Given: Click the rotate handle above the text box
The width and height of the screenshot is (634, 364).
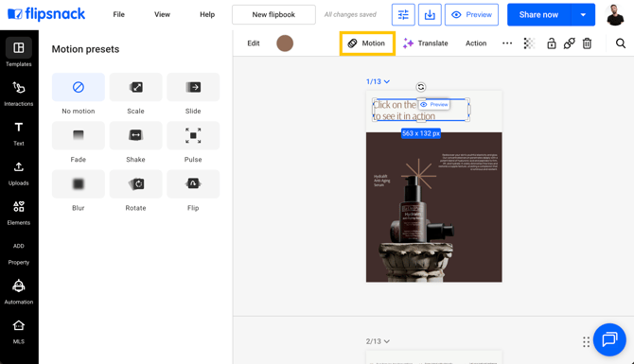Looking at the screenshot, I should (x=421, y=87).
